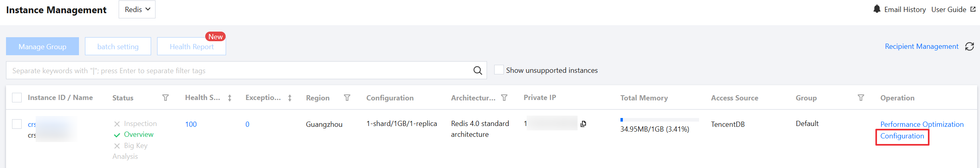980x168 pixels.
Task: Open the Architecture column filter
Action: pos(504,98)
